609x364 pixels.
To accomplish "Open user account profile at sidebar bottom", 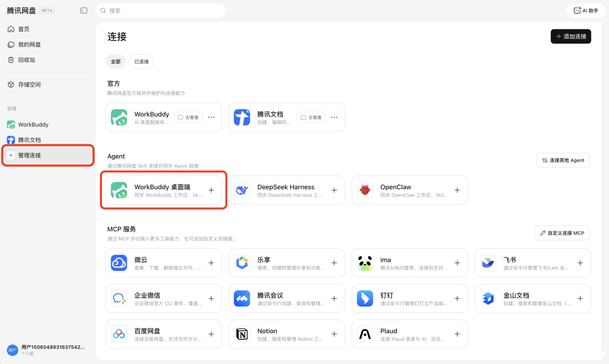I will click(46, 350).
